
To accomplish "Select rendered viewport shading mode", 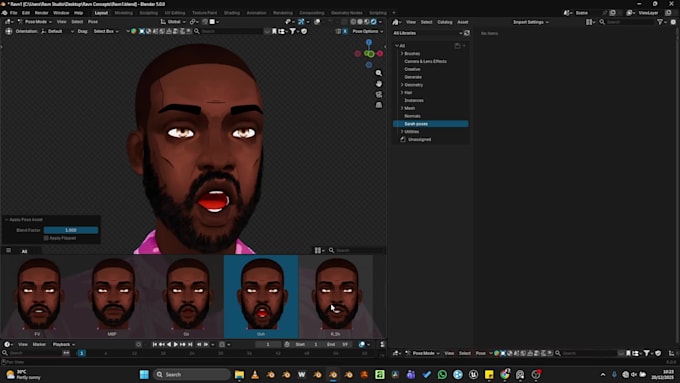I will pyautogui.click(x=373, y=21).
